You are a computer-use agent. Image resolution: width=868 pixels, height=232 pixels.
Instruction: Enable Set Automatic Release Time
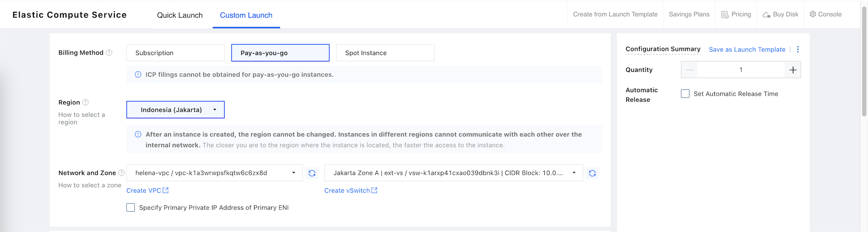(685, 94)
